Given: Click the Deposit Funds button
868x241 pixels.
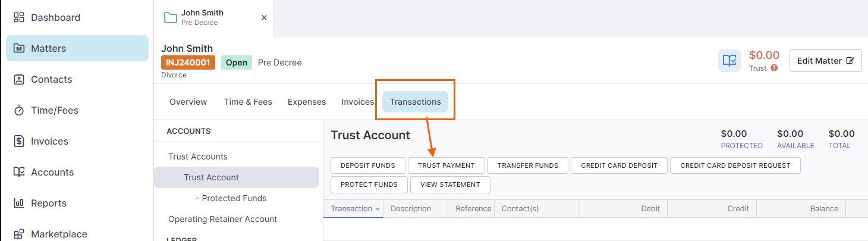Looking at the screenshot, I should click(368, 165).
